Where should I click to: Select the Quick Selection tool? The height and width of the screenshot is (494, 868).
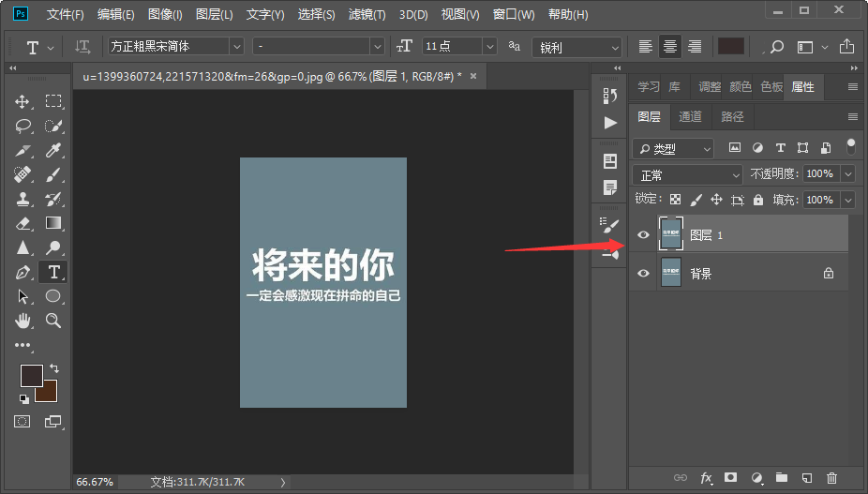point(53,127)
